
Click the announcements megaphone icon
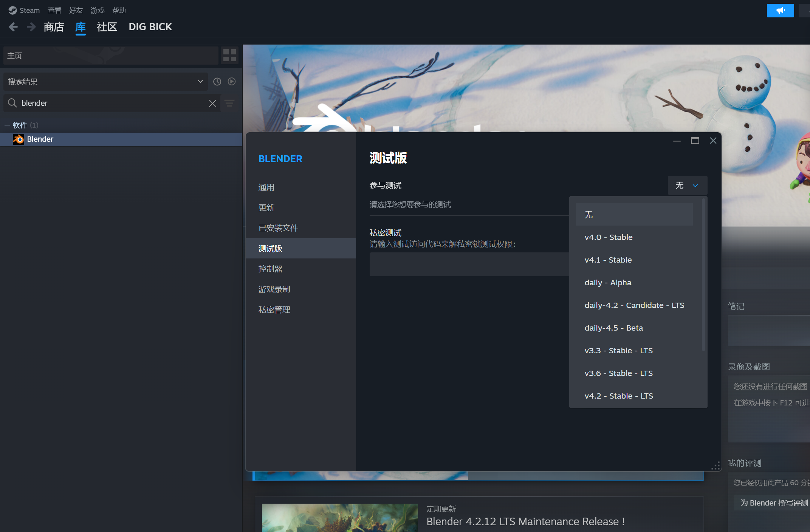tap(780, 11)
